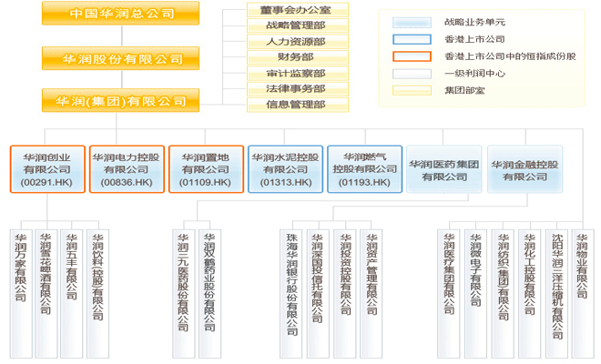Click the 信息管理部 department box
The height and width of the screenshot is (364, 601).
298,105
